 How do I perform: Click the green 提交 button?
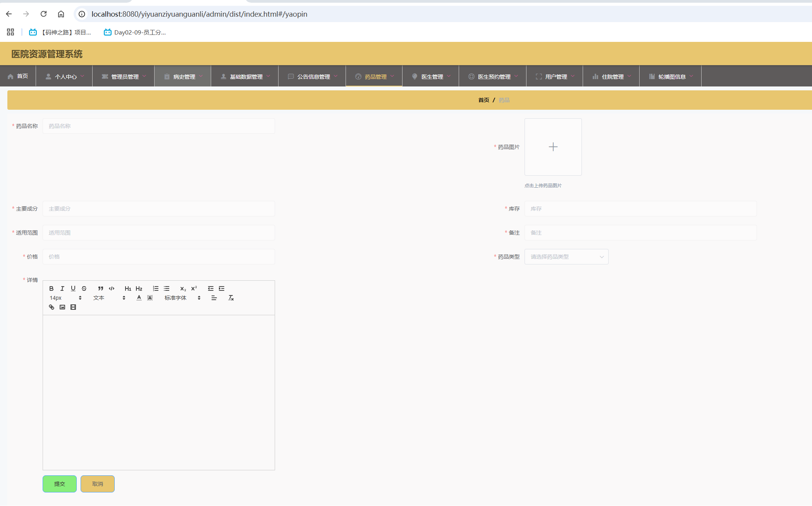(60, 484)
